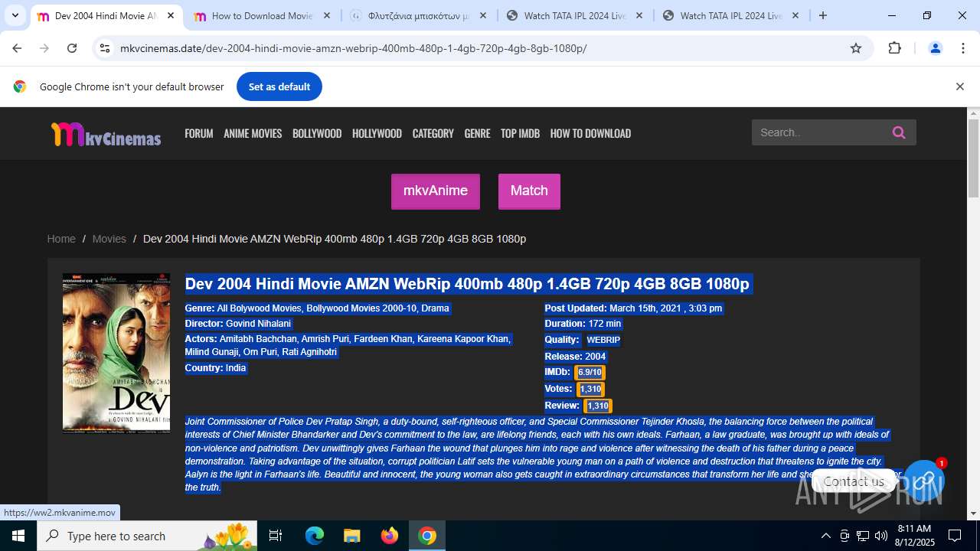Close the How to Download Movie tab

(x=327, y=15)
